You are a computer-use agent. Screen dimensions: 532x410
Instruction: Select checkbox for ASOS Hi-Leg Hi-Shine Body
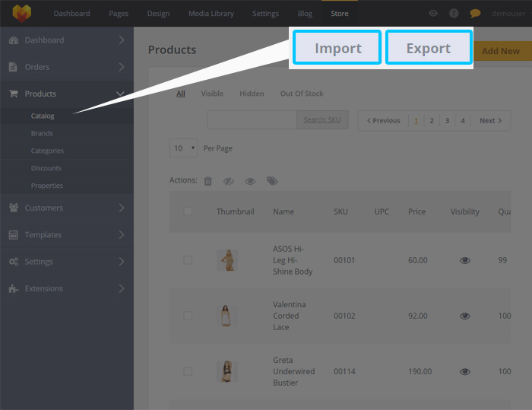(x=188, y=260)
